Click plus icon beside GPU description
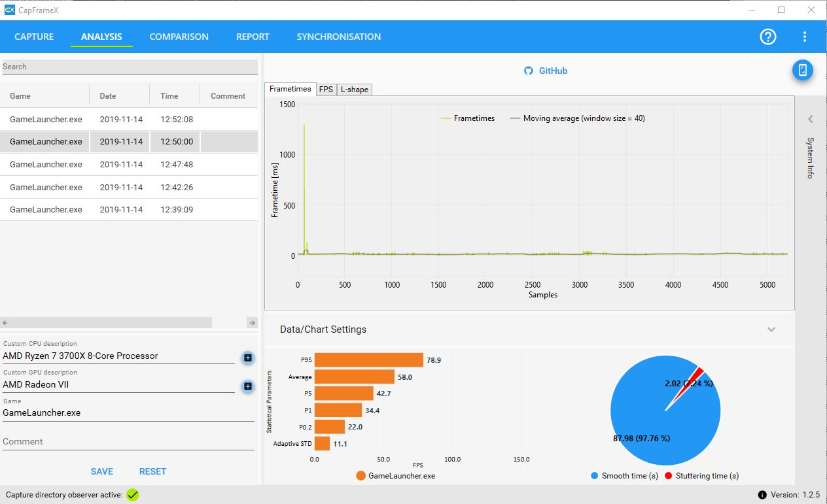 point(248,386)
